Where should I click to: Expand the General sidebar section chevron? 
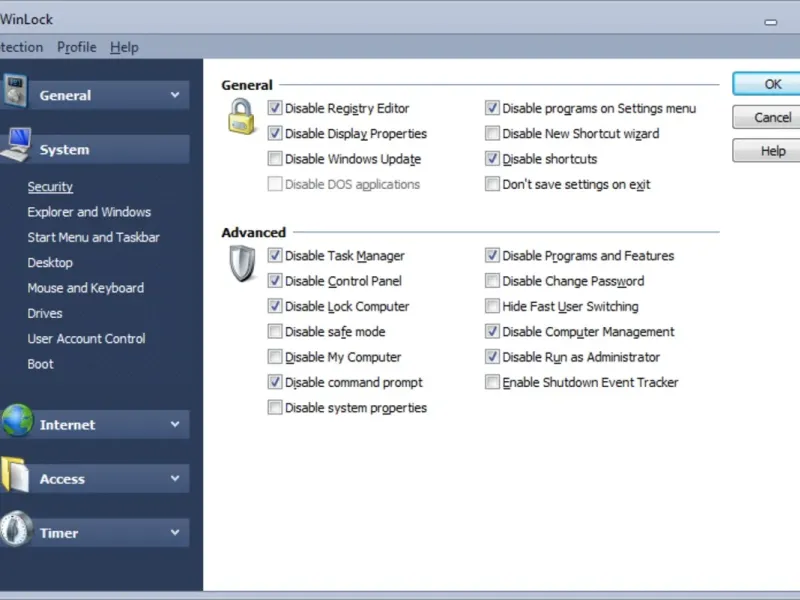click(175, 95)
